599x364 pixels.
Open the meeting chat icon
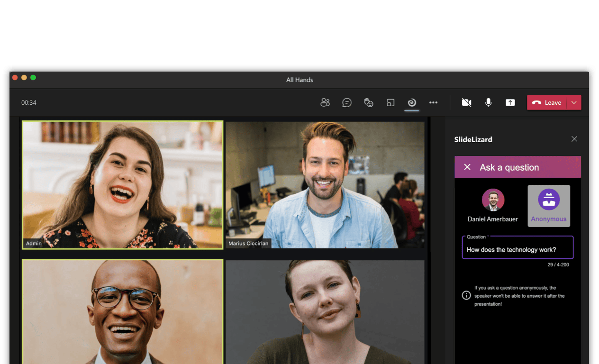347,102
